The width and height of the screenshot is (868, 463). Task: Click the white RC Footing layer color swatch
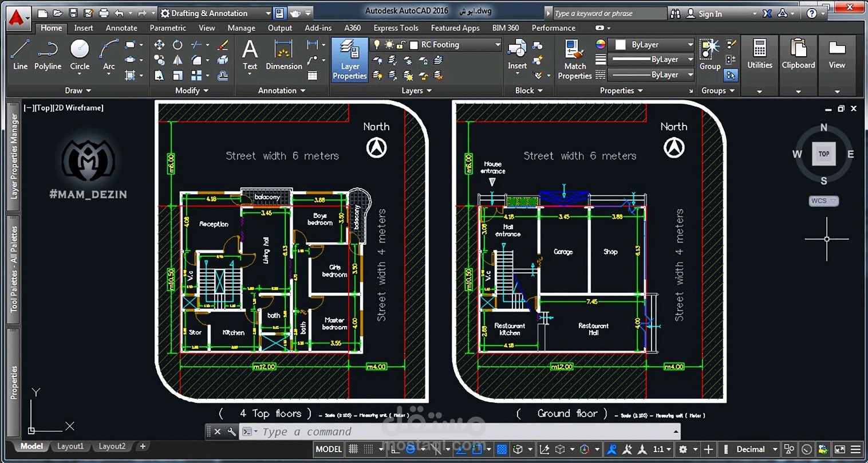414,45
